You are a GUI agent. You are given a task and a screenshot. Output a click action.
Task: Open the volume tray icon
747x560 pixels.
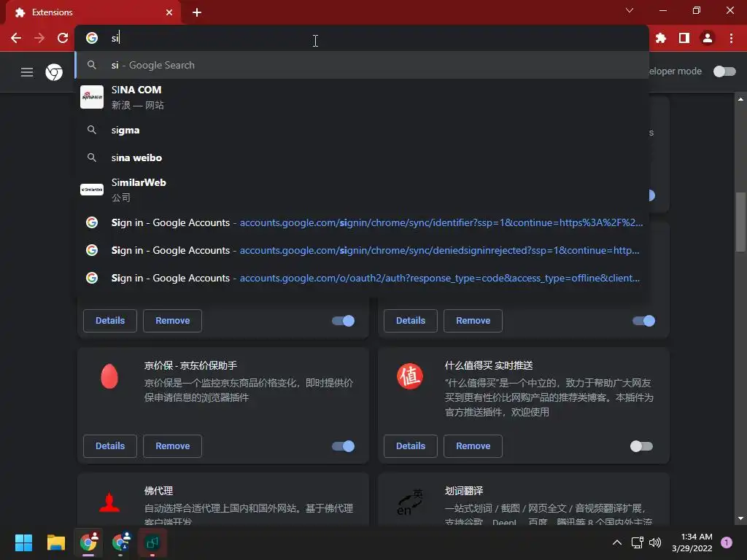click(x=655, y=542)
